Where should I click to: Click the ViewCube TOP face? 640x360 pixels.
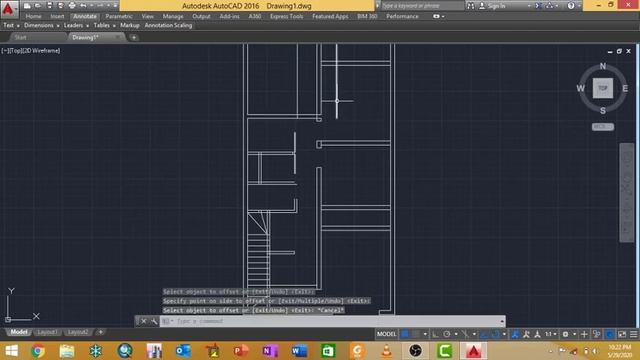tap(603, 88)
